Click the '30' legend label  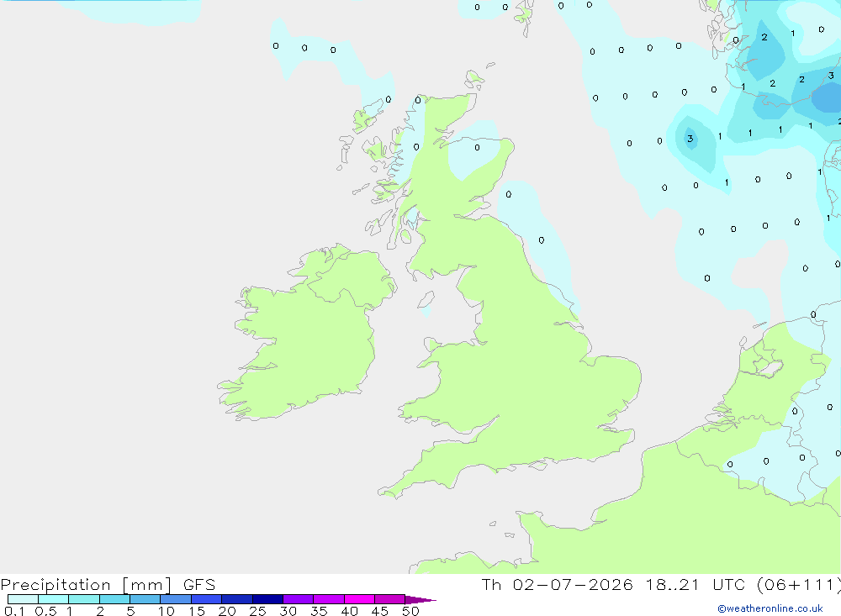tap(288, 611)
